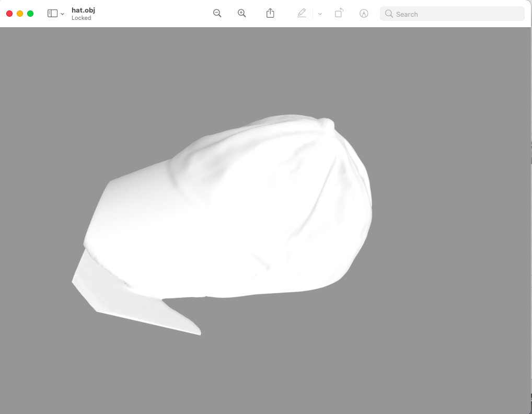
Task: Click the magnifier icon in Search
Action: (x=389, y=14)
